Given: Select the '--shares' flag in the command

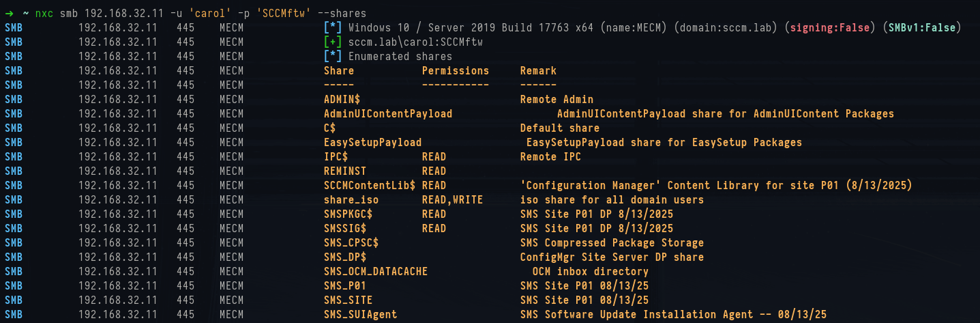Looking at the screenshot, I should [x=342, y=14].
